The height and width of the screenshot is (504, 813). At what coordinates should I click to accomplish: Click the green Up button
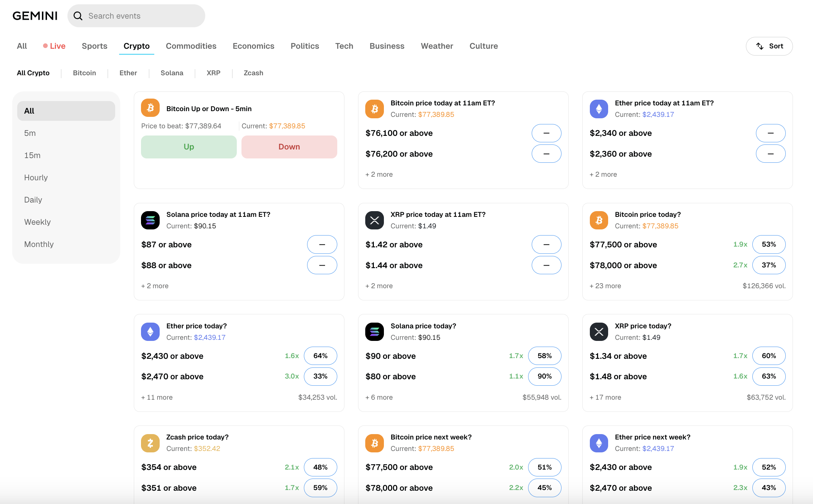189,147
